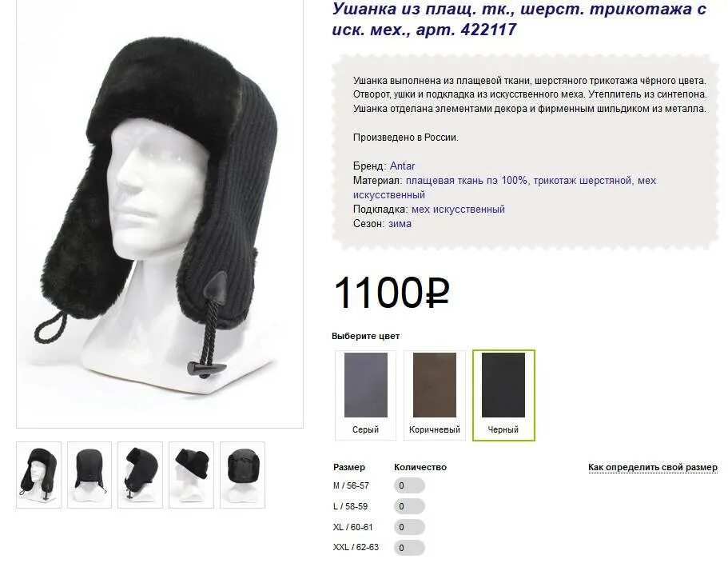
Task: Select the Серый color swatch
Action: point(365,395)
